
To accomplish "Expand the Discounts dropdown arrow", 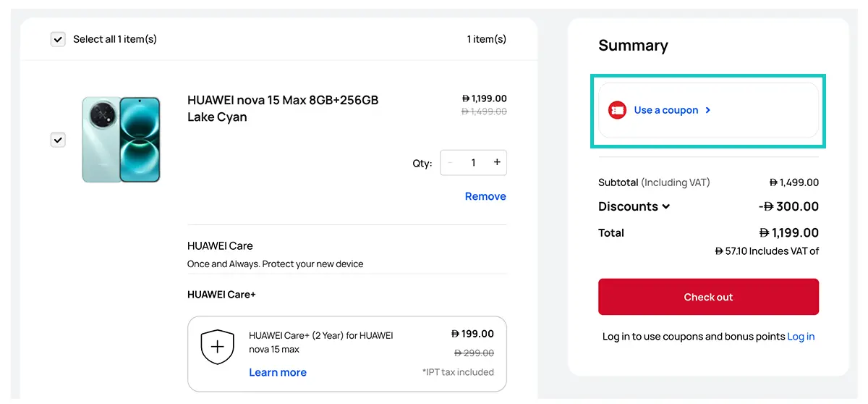I will 665,206.
